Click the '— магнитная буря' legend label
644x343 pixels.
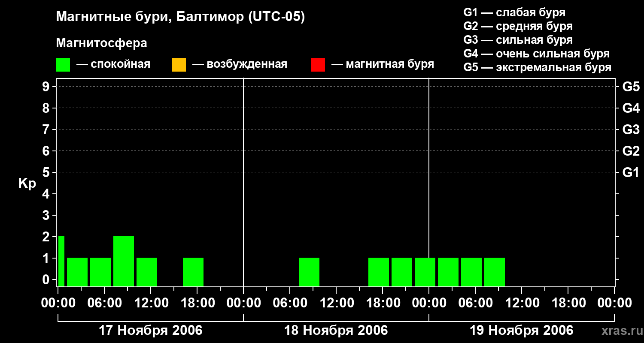click(383, 64)
